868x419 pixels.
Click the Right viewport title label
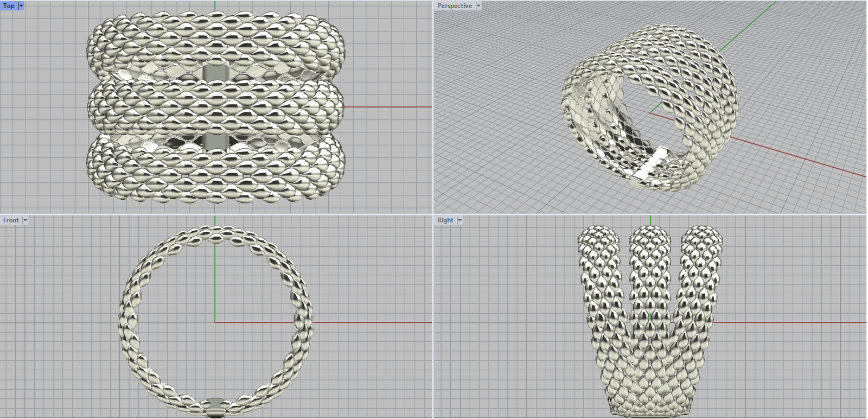pos(445,220)
